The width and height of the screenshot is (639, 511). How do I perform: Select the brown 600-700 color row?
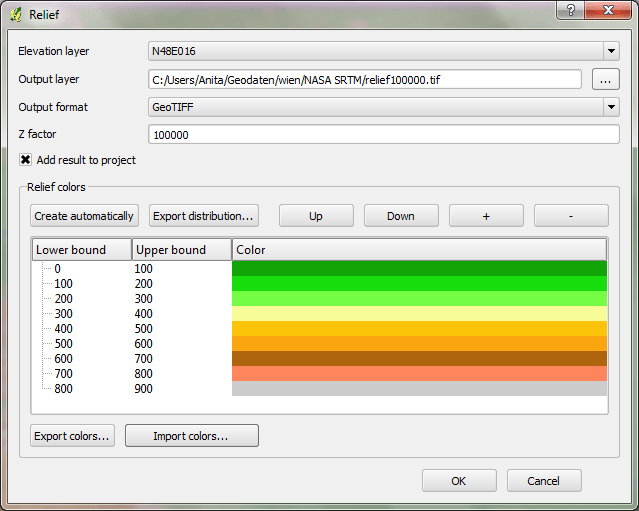419,359
